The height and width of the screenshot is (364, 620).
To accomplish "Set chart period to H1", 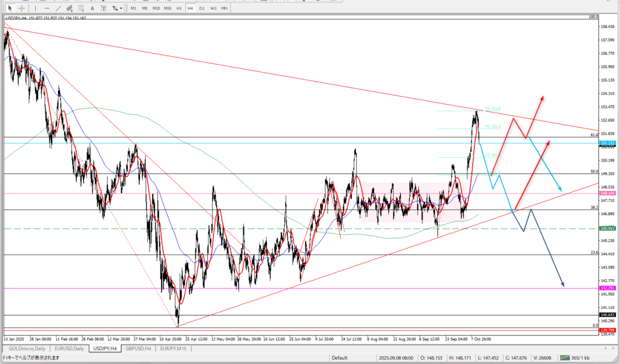I will coord(179,8).
